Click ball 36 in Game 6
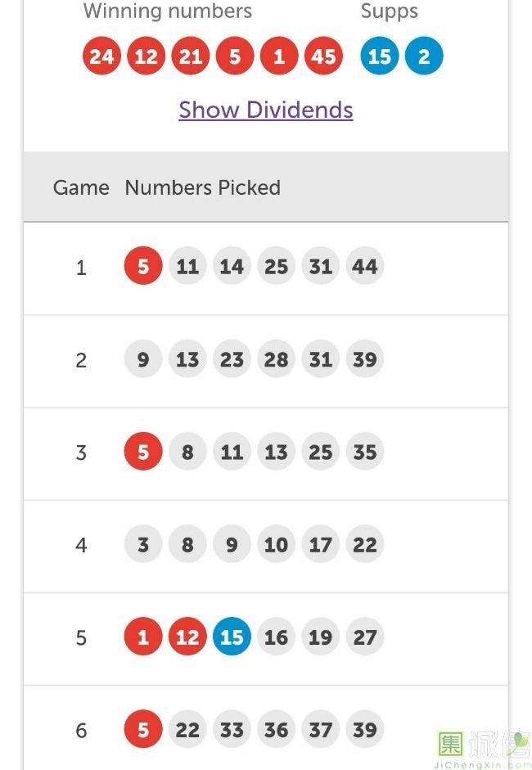 pyautogui.click(x=276, y=730)
